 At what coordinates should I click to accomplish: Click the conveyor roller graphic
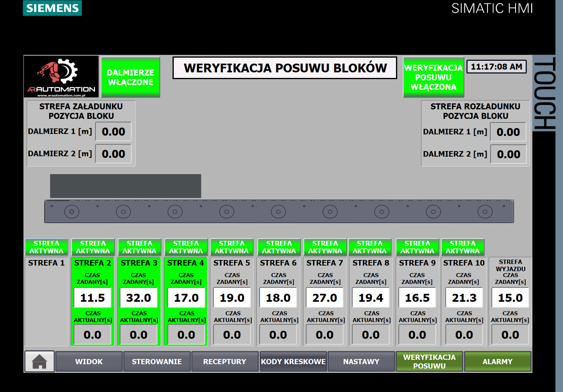pyautogui.click(x=278, y=211)
